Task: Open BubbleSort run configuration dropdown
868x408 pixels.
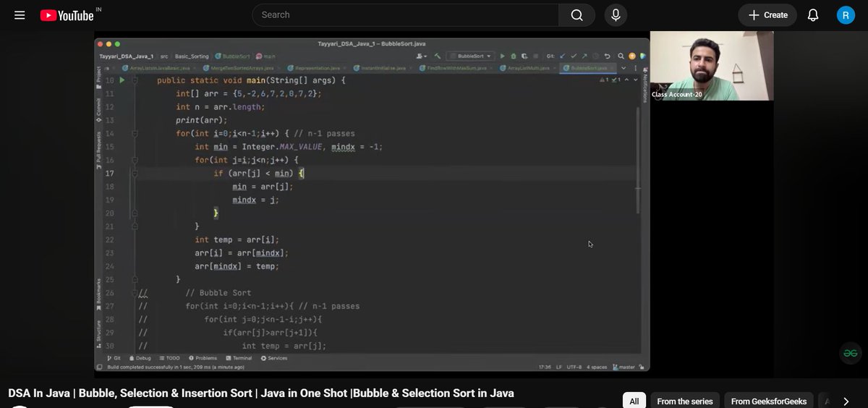Action: [470, 56]
